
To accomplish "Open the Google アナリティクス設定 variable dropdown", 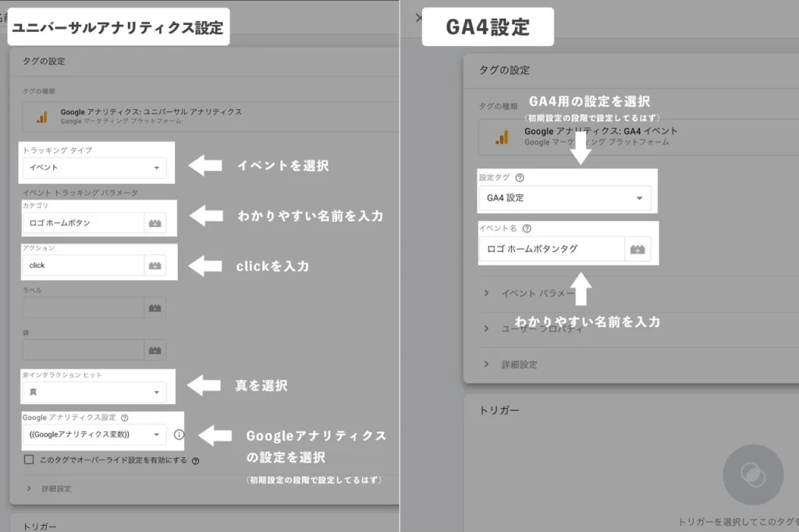I will (94, 434).
